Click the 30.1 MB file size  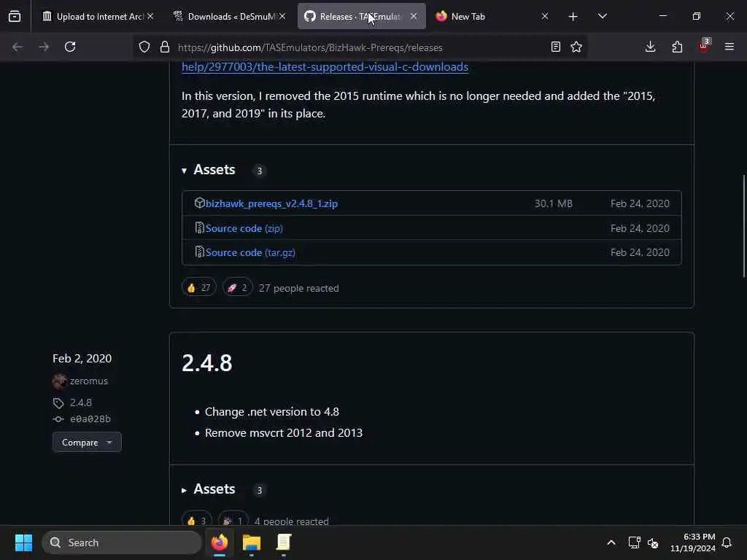click(x=553, y=204)
